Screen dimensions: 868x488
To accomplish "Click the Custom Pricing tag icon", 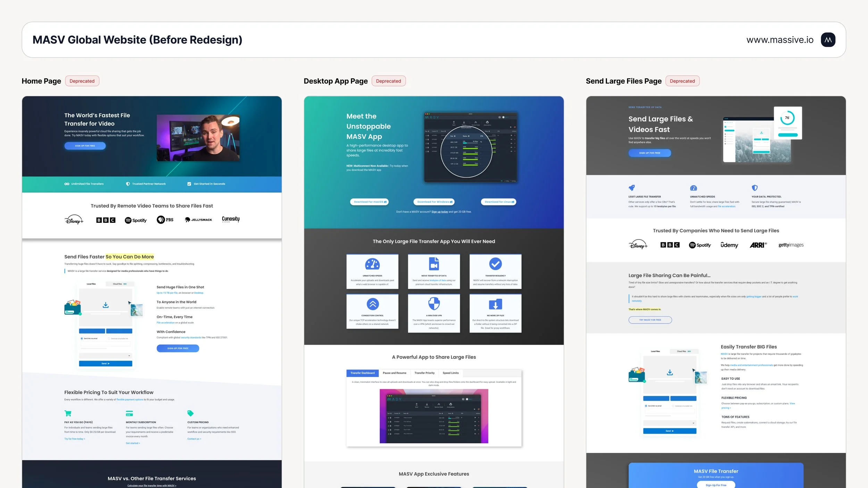I will click(190, 413).
